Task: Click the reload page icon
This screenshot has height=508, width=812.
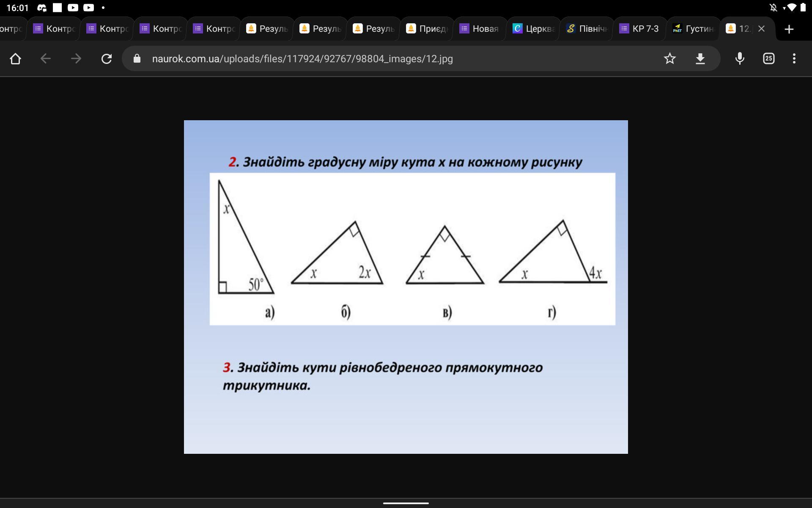Action: [x=107, y=58]
